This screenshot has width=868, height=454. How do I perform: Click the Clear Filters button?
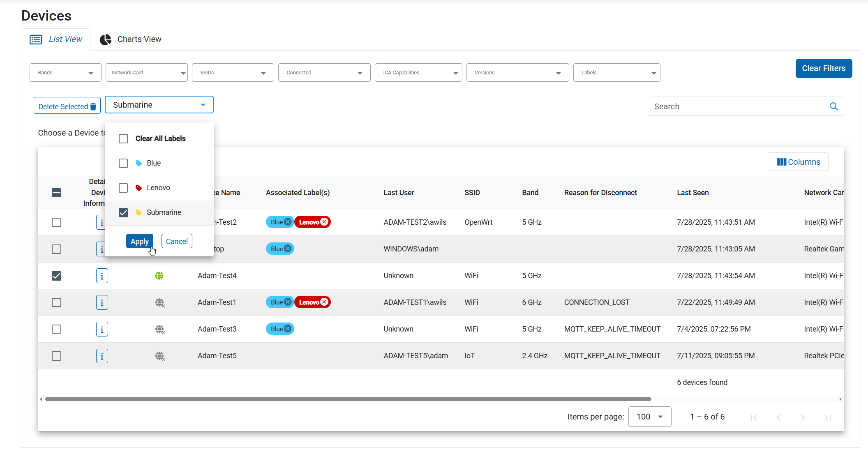click(x=824, y=69)
